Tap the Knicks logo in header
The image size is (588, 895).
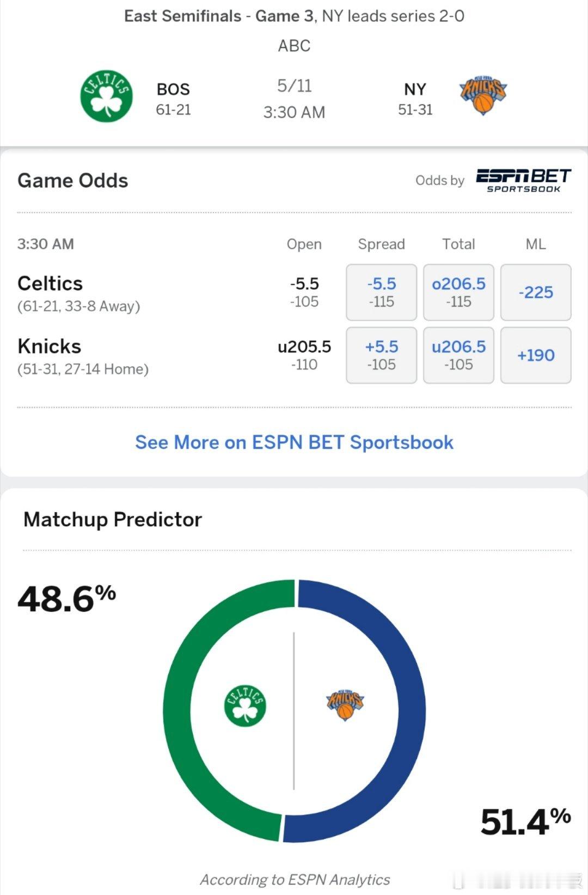(483, 95)
